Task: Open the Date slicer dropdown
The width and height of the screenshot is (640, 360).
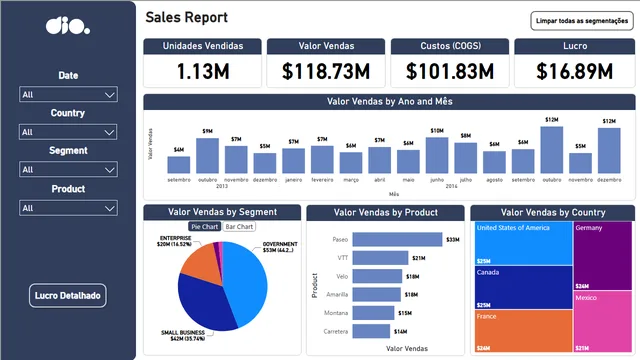Action: point(68,94)
